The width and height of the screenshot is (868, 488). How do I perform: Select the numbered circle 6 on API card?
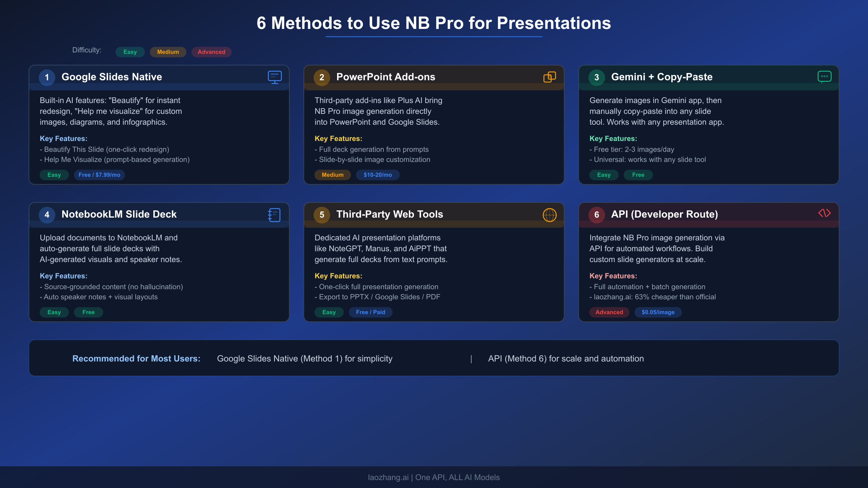coord(596,215)
